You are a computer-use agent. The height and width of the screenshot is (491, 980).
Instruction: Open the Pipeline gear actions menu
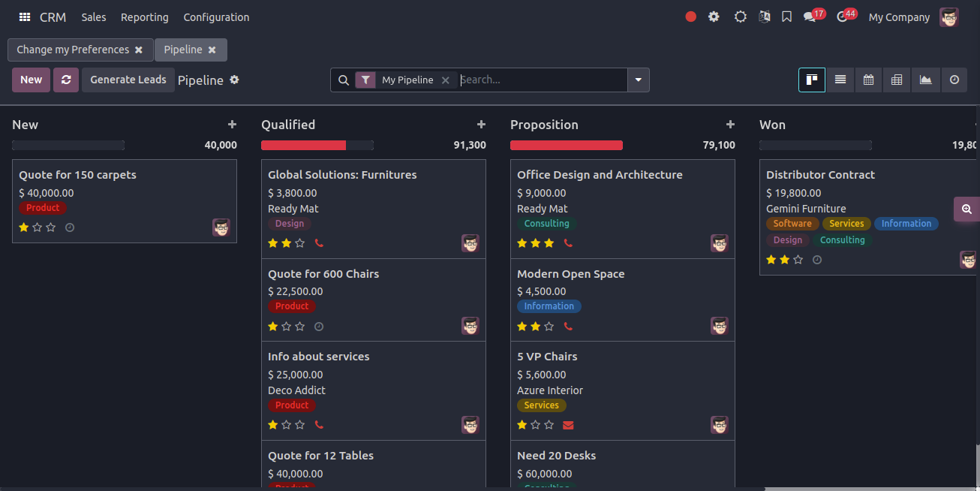pyautogui.click(x=234, y=80)
